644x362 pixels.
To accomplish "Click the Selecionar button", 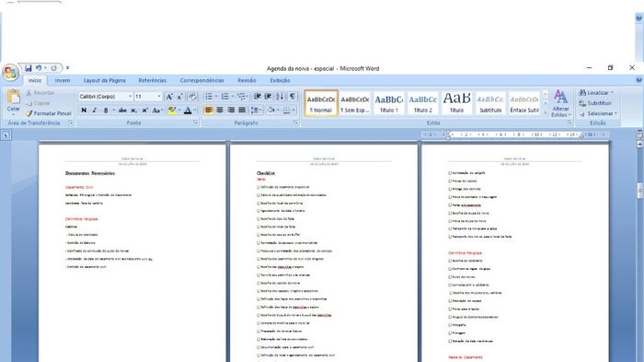I will [598, 113].
